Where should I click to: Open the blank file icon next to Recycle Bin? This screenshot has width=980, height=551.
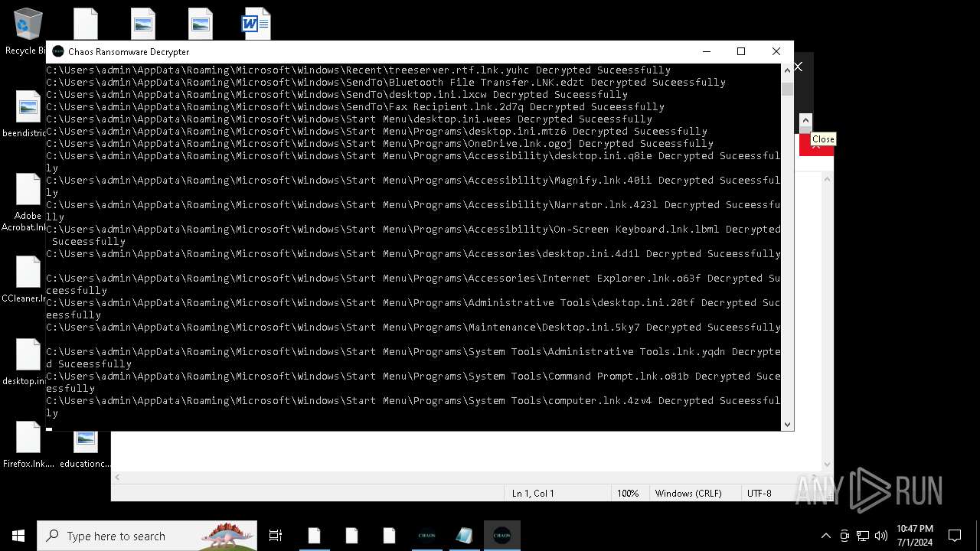tap(86, 24)
